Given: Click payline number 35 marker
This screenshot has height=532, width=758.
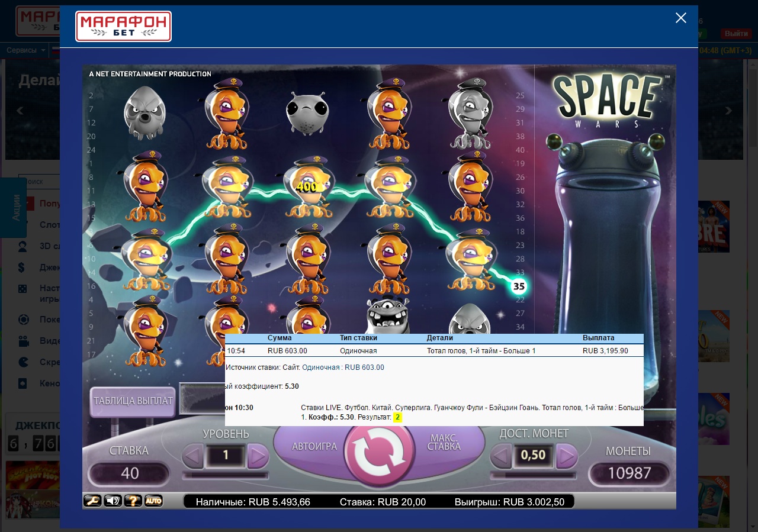Looking at the screenshot, I should [x=519, y=287].
